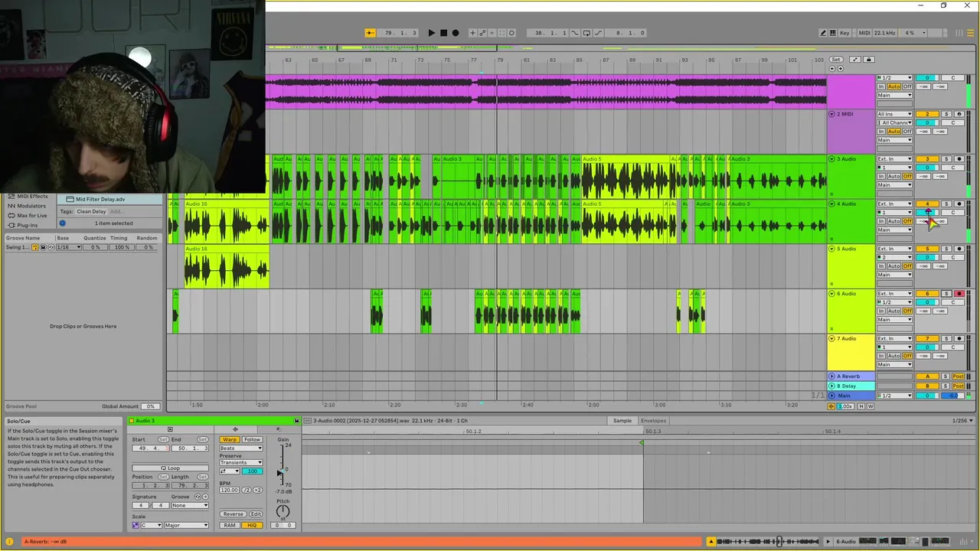980x551 pixels.
Task: Open MIDI Effects browser category
Action: [x=31, y=196]
